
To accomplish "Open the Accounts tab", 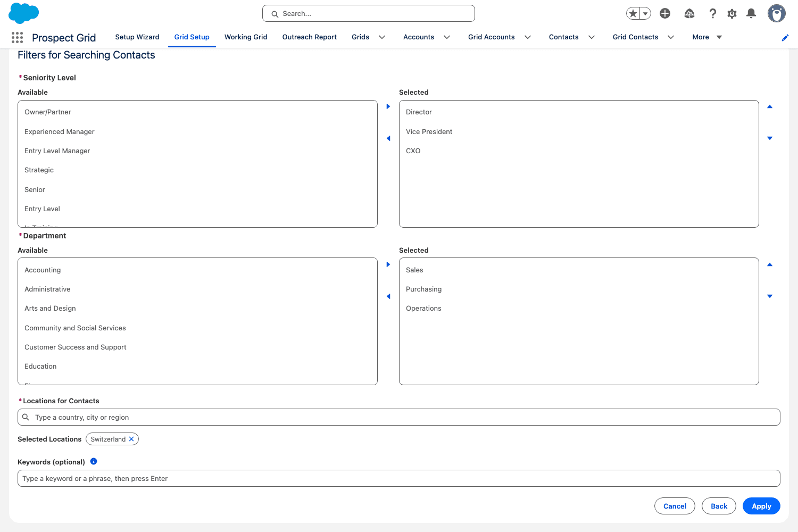I will pos(419,37).
